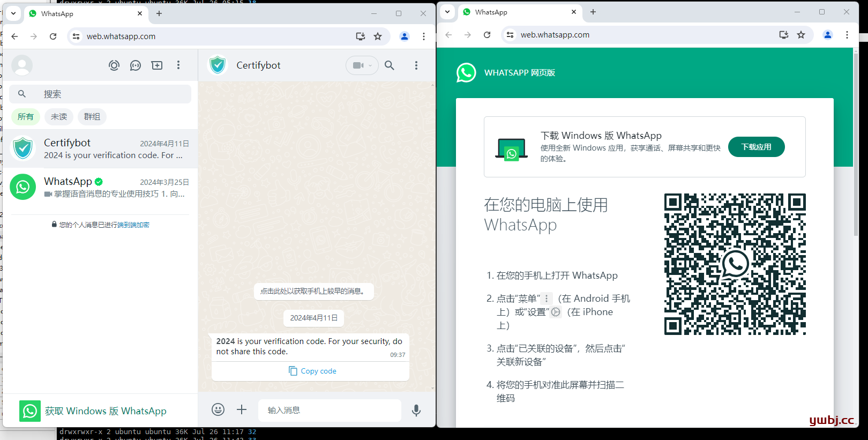The image size is (868, 440).
Task: Search within the Certifybot conversation
Action: (390, 65)
